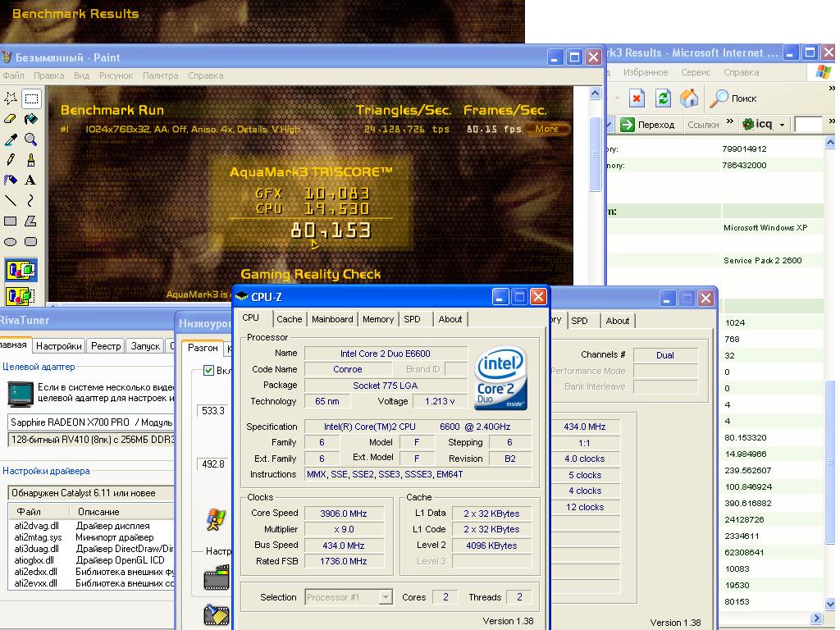The image size is (840, 630).
Task: Expand the IE toolbar overflow chevron
Action: pyautogui.click(x=832, y=88)
